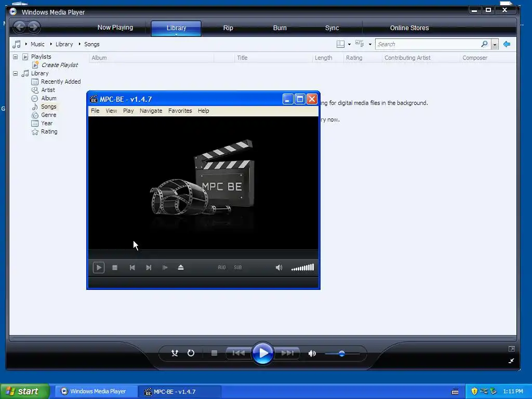Sort by Contributing Artist column header
The image size is (532, 399).
(421, 58)
